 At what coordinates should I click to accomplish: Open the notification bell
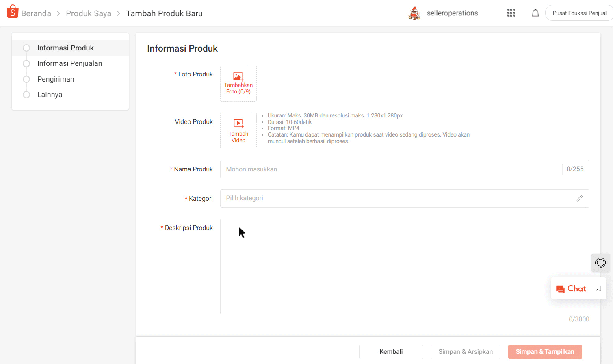pos(535,13)
